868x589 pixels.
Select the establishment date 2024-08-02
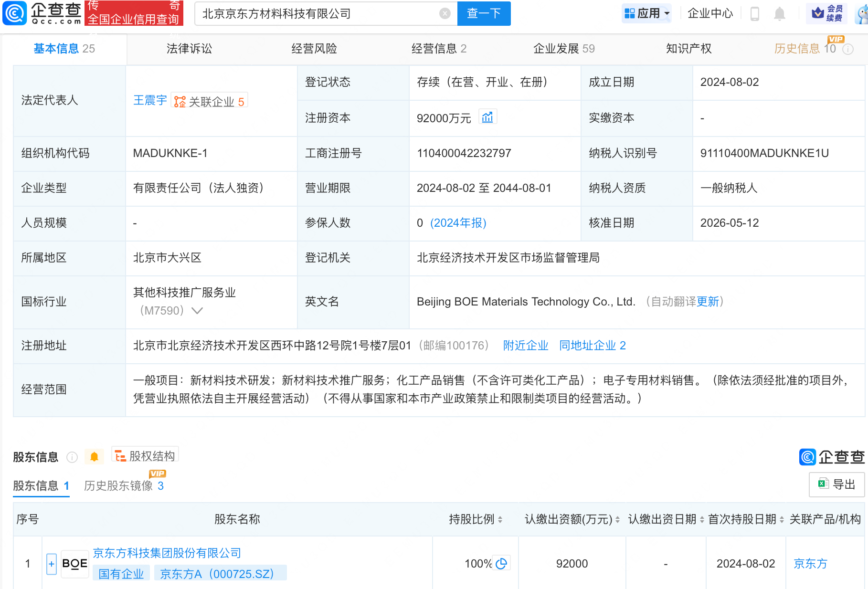click(730, 82)
